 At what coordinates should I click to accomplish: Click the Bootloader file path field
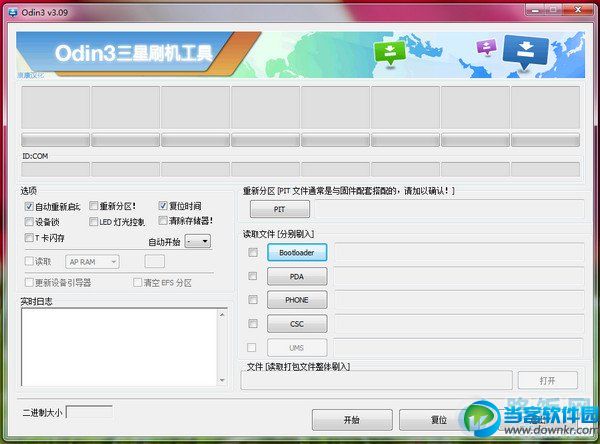pos(459,252)
